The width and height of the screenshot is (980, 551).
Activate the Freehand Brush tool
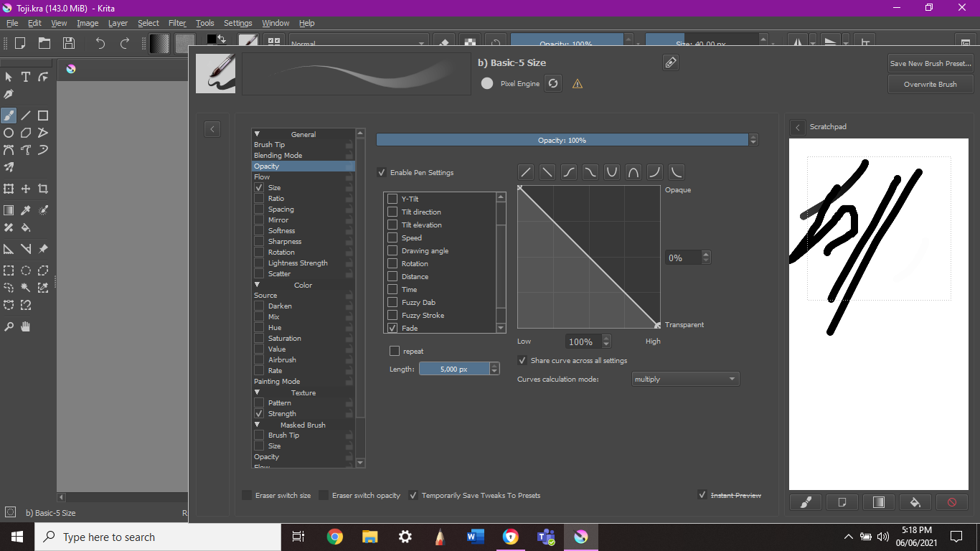pos(9,116)
